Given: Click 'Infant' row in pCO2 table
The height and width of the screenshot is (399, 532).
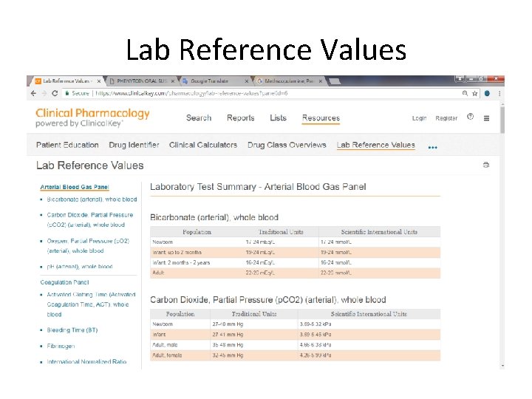Looking at the screenshot, I should (295, 335).
